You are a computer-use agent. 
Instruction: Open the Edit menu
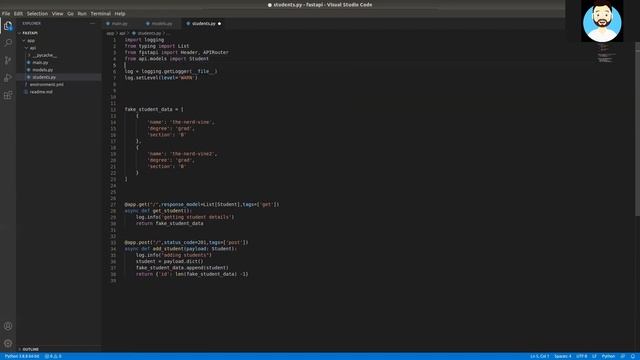pos(18,13)
